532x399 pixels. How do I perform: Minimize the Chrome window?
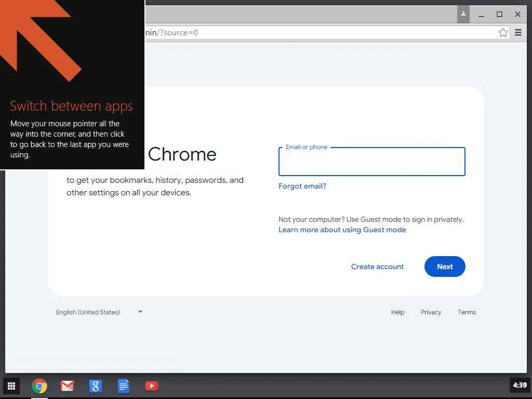click(482, 15)
